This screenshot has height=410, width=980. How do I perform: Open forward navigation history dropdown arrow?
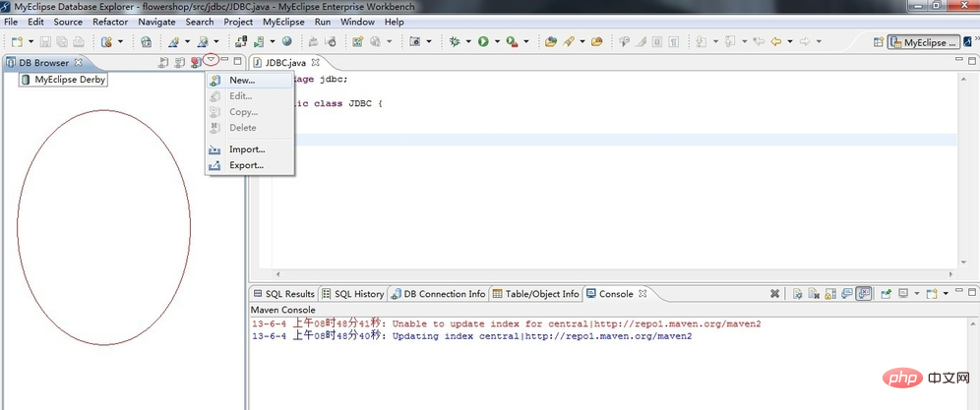[819, 42]
